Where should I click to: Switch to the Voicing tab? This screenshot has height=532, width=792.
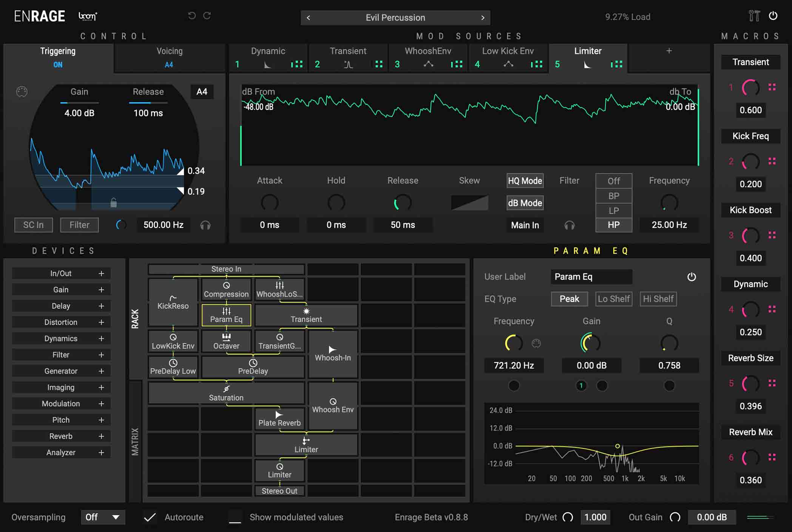pos(169,57)
